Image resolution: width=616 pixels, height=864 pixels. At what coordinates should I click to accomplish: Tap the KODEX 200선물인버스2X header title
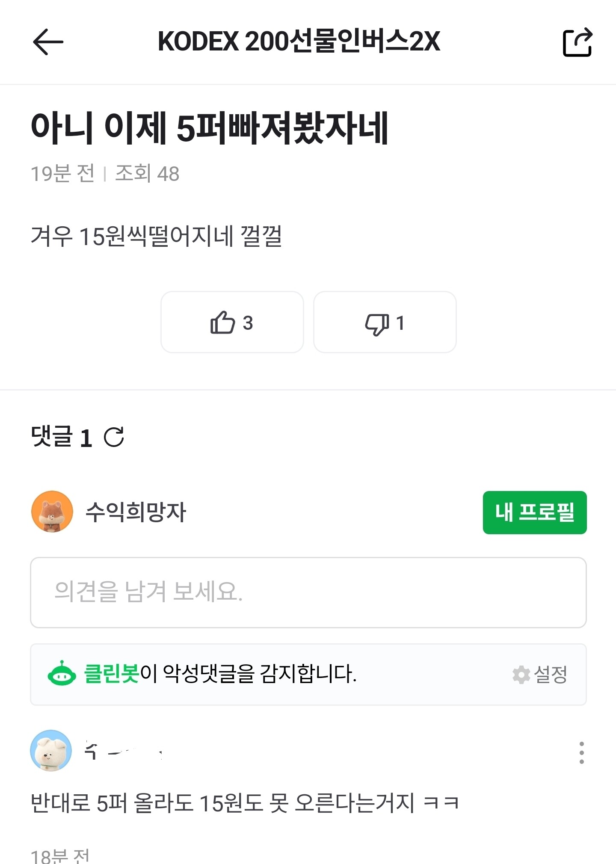299,41
